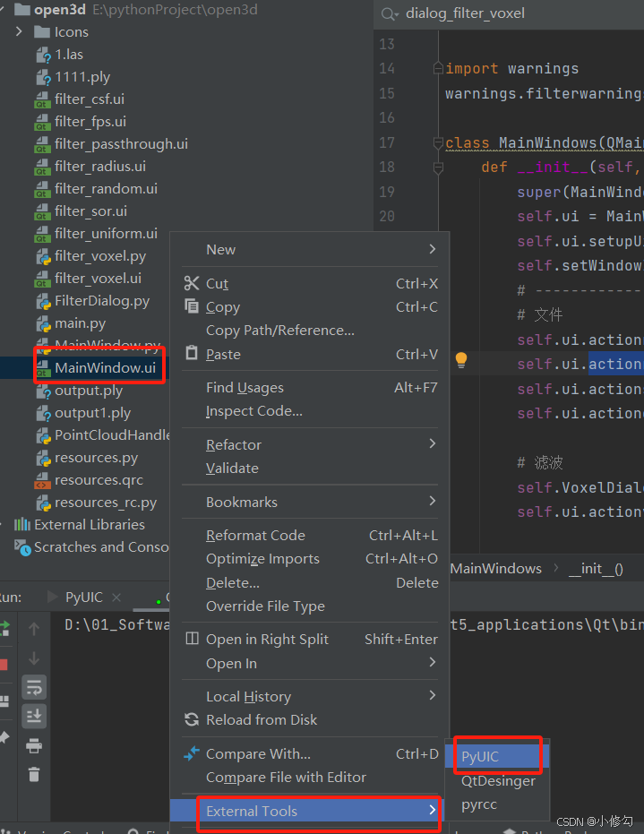This screenshot has height=834, width=644.
Task: Choose Optimize Imports
Action: 310,559
